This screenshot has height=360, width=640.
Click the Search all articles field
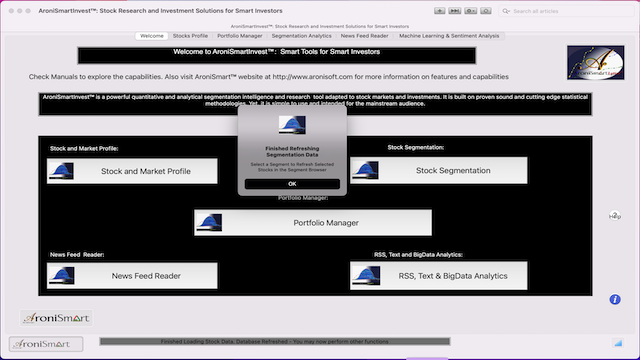click(x=566, y=11)
